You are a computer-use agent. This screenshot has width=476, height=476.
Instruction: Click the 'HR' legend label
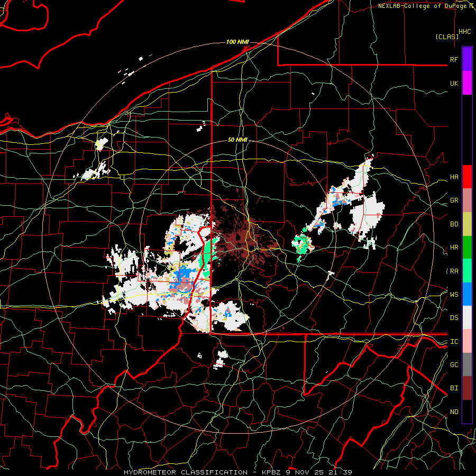coord(454,248)
